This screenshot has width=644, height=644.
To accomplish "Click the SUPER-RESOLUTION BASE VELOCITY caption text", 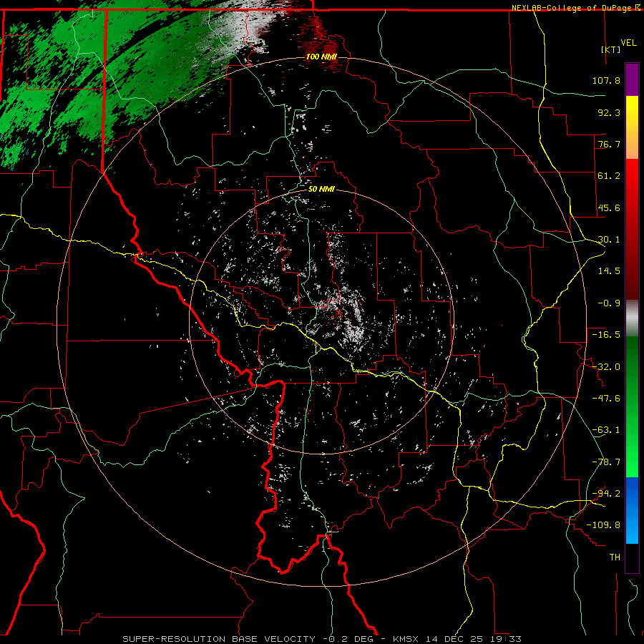I will point(219,639).
